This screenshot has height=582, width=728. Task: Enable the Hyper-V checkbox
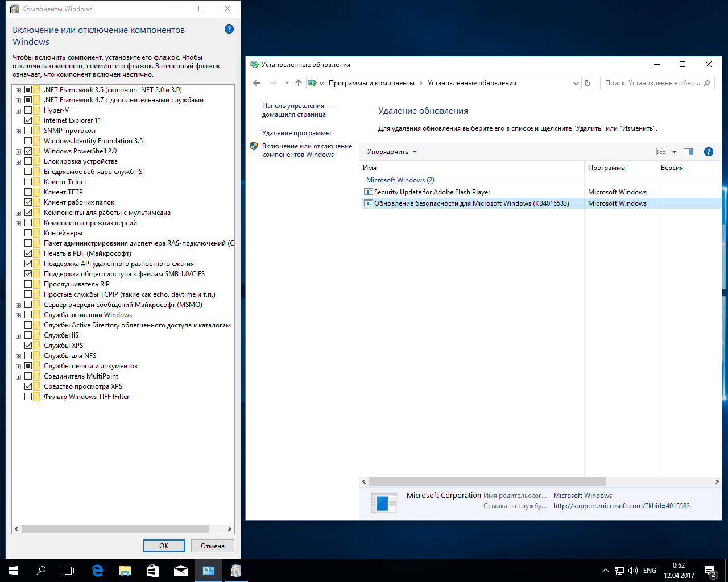coord(28,110)
